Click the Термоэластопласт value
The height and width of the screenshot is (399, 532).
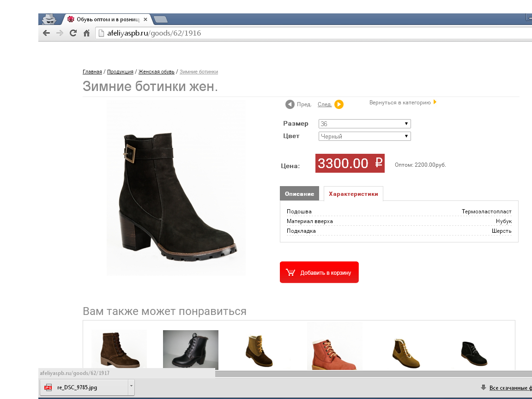pyautogui.click(x=487, y=212)
